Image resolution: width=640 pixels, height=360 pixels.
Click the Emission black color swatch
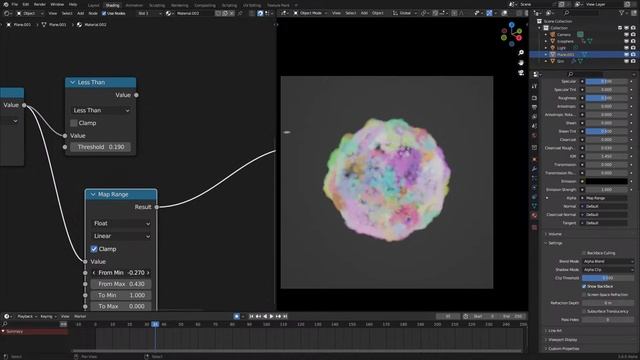(x=607, y=181)
